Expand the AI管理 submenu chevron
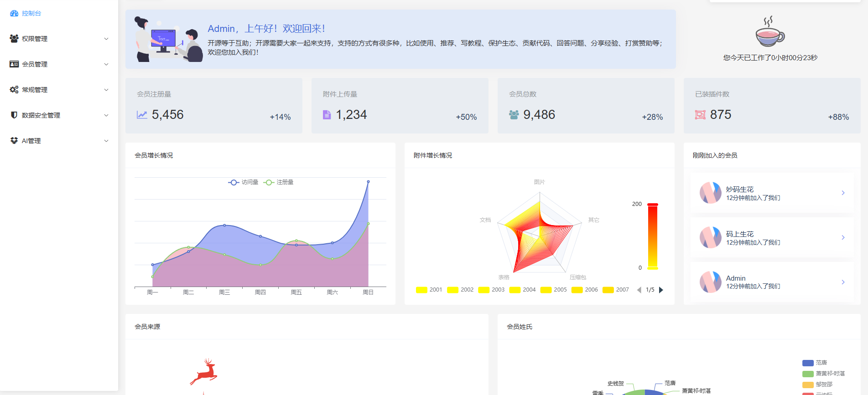The height and width of the screenshot is (395, 868). 106,141
